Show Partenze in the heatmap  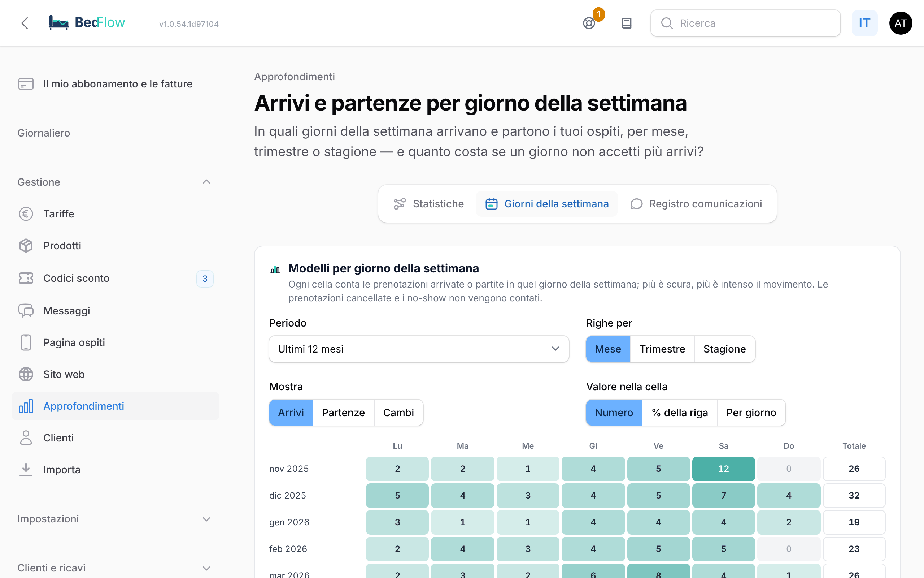click(343, 413)
